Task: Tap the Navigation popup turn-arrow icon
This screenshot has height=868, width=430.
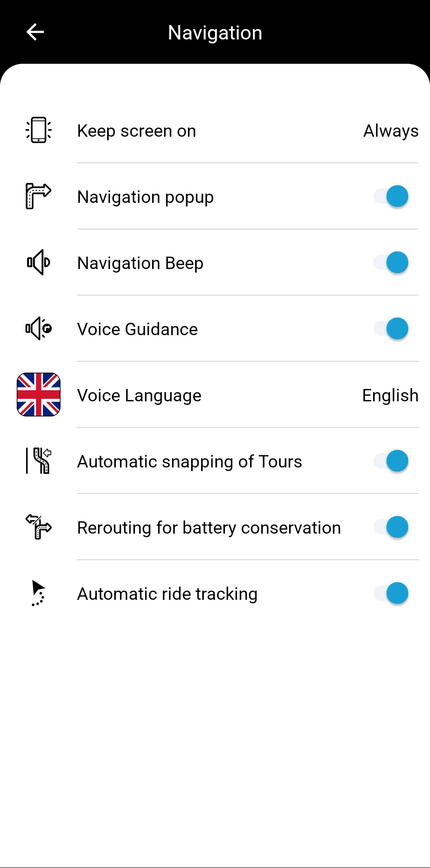Action: click(39, 196)
